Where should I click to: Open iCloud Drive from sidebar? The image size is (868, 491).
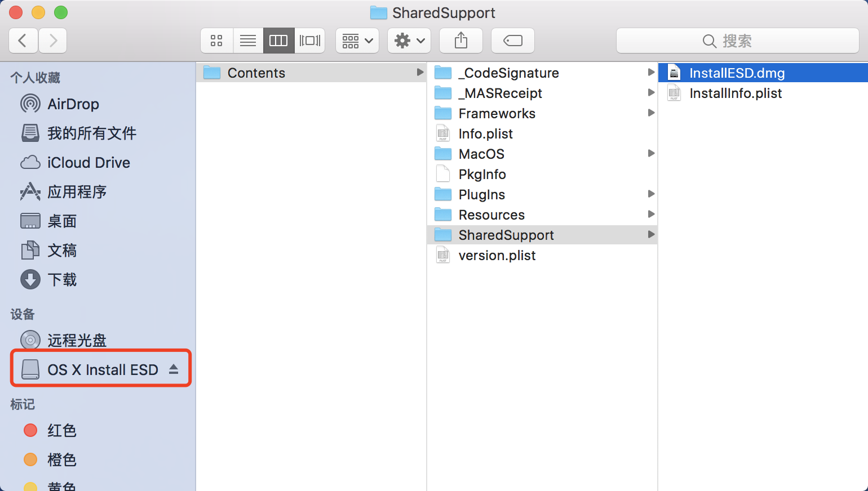[x=88, y=163]
